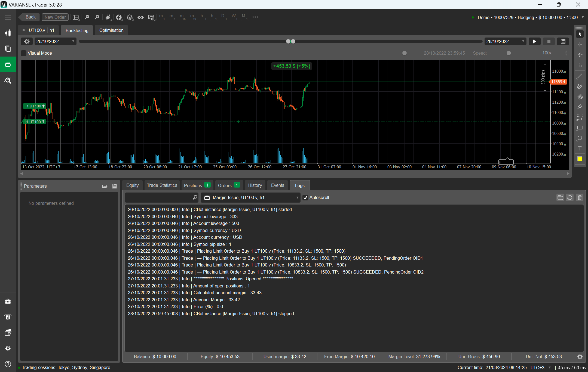
Task: Open the backtest end date 28/10/2022 dropdown
Action: tap(505, 41)
